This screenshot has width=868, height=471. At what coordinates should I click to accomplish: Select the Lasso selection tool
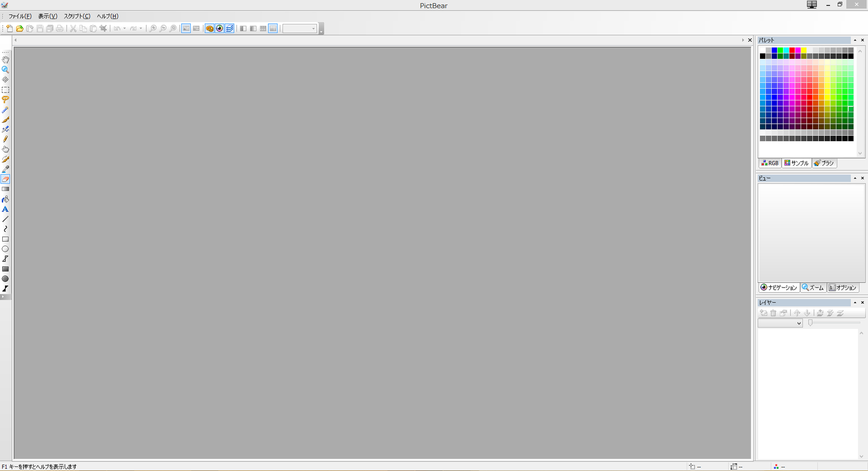[6, 99]
